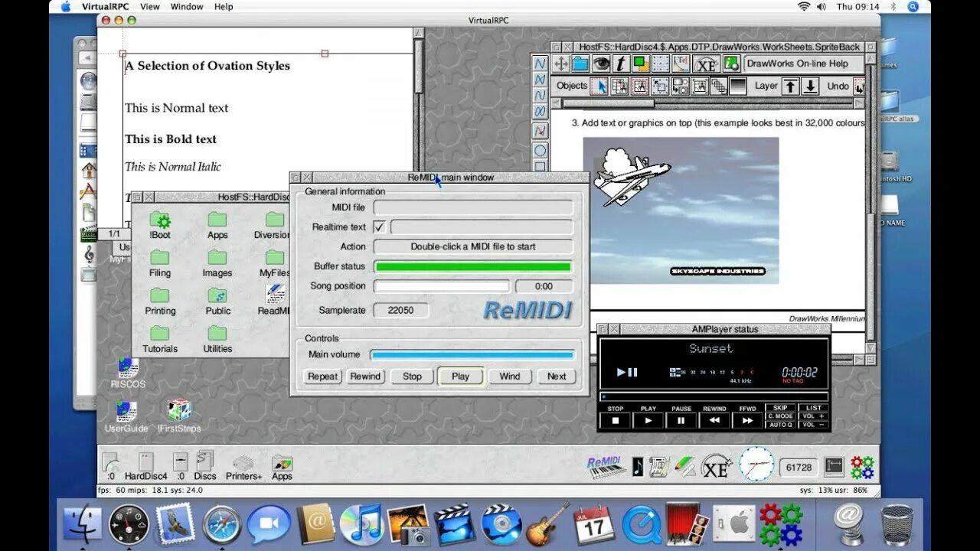Viewport: 980px width, 551px height.
Task: Click AMPlayer's STOP square button
Action: point(616,420)
